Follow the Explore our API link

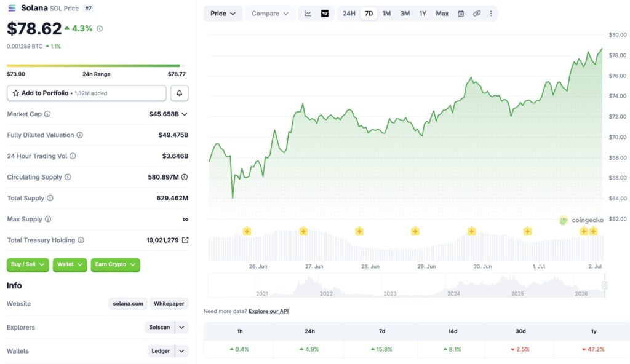click(x=268, y=311)
